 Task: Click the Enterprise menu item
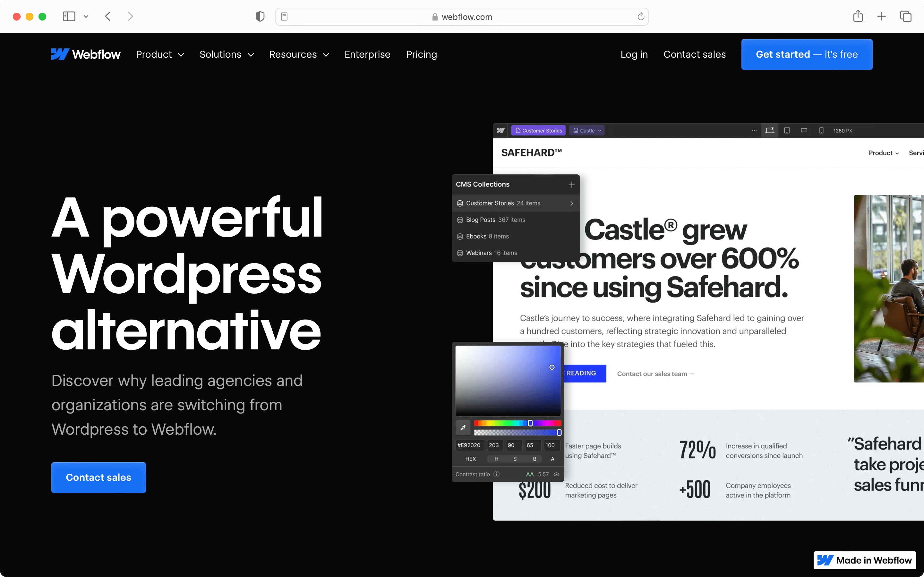pos(367,54)
